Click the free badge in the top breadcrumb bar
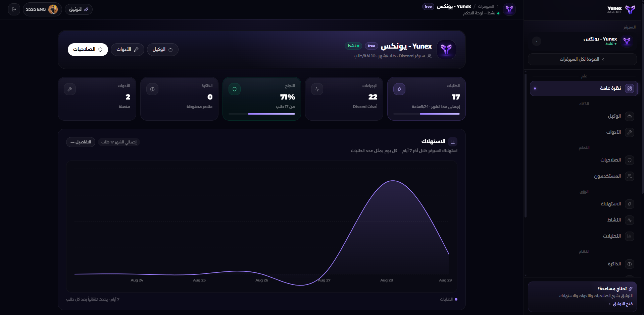Viewport: 644px width, 315px height. click(x=428, y=6)
